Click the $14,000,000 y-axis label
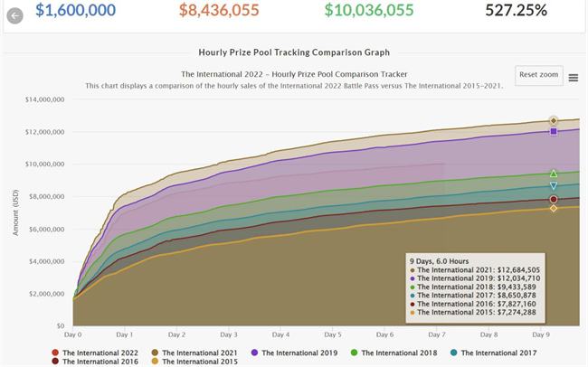 pos(44,99)
